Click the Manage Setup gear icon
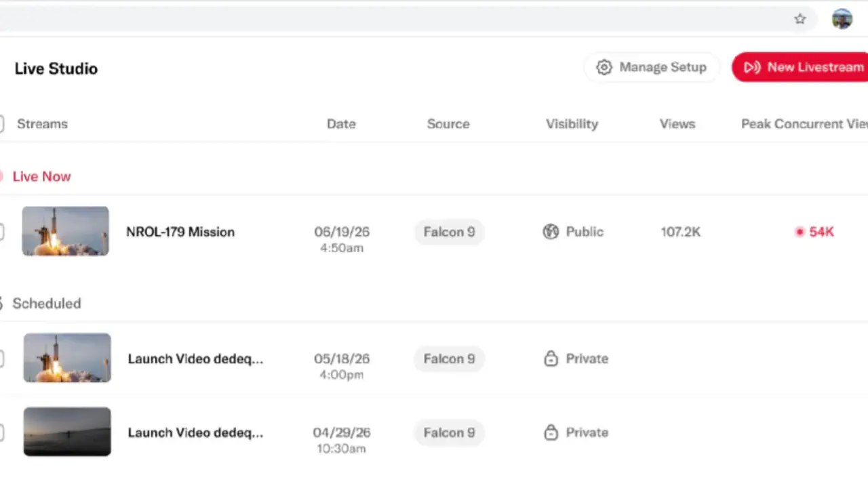Image resolution: width=868 pixels, height=488 pixels. 604,67
